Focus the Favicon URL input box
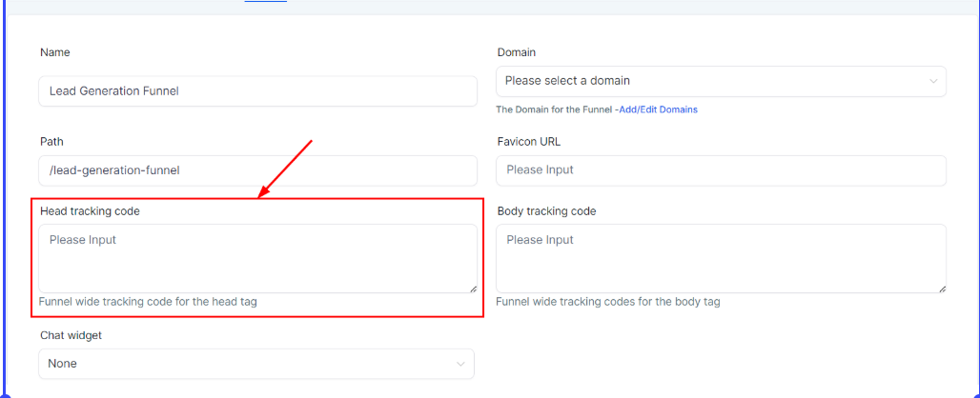The width and height of the screenshot is (980, 398). [721, 170]
